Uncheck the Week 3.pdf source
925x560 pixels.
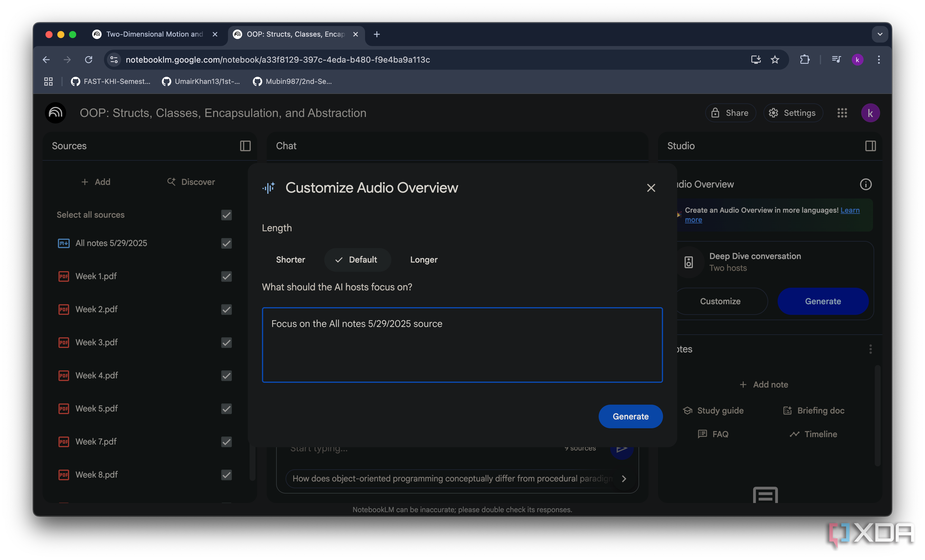226,342
